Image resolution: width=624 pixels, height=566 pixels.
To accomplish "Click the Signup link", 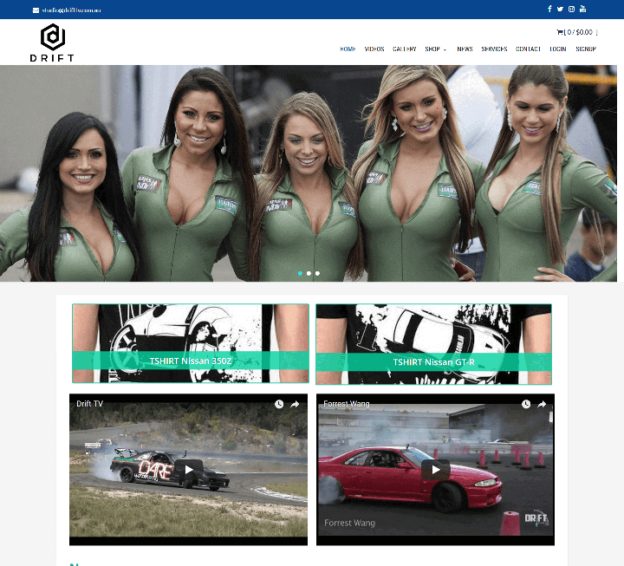I will click(586, 49).
